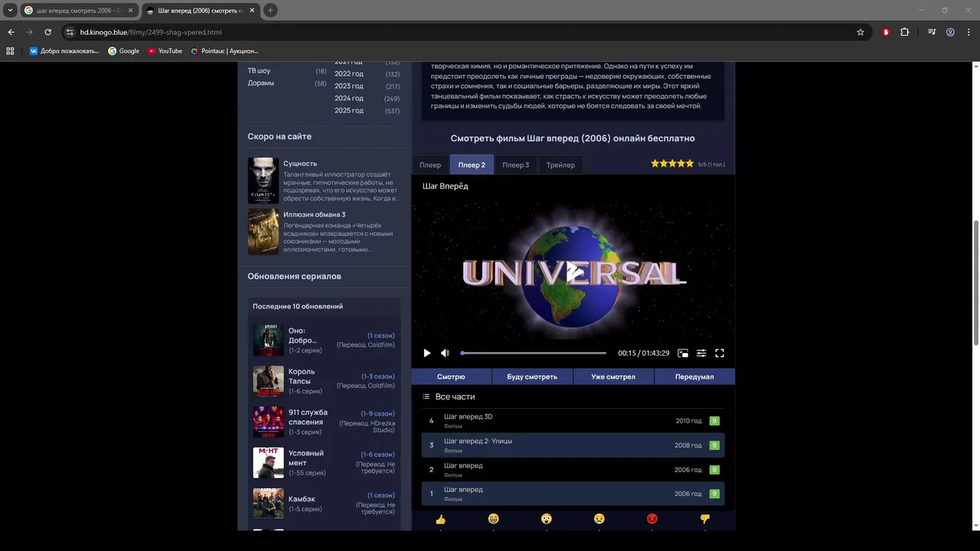Open the ТВ шоу category

(x=259, y=70)
